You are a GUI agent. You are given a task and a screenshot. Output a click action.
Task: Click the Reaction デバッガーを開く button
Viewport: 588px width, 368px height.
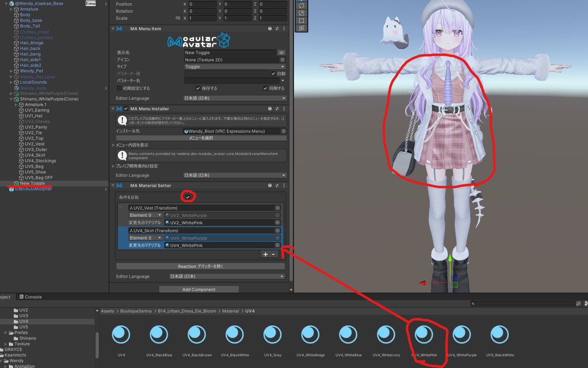point(200,266)
